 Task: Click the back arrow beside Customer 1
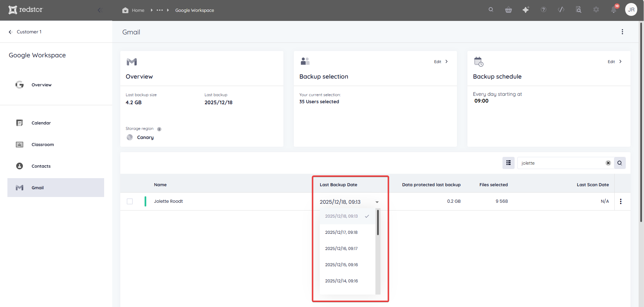coord(11,32)
